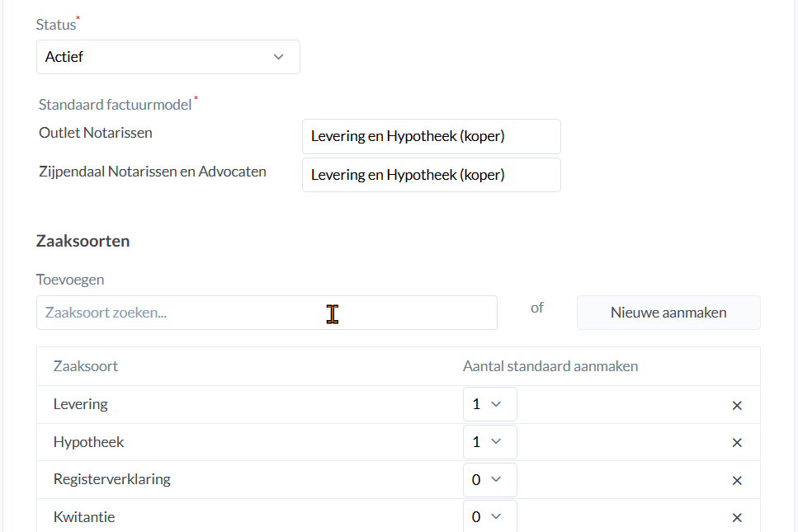The height and width of the screenshot is (532, 798).
Task: Delete the Registerverklaring row with X
Action: tap(737, 481)
